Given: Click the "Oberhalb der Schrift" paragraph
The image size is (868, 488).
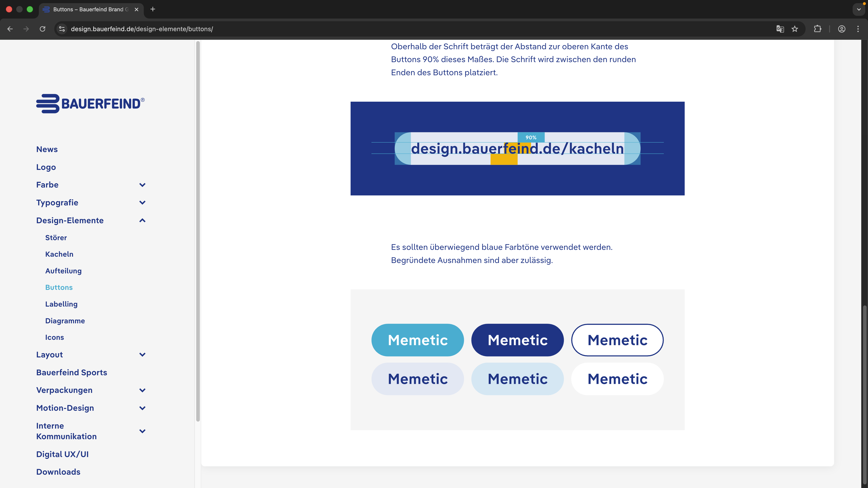Looking at the screenshot, I should coord(514,60).
